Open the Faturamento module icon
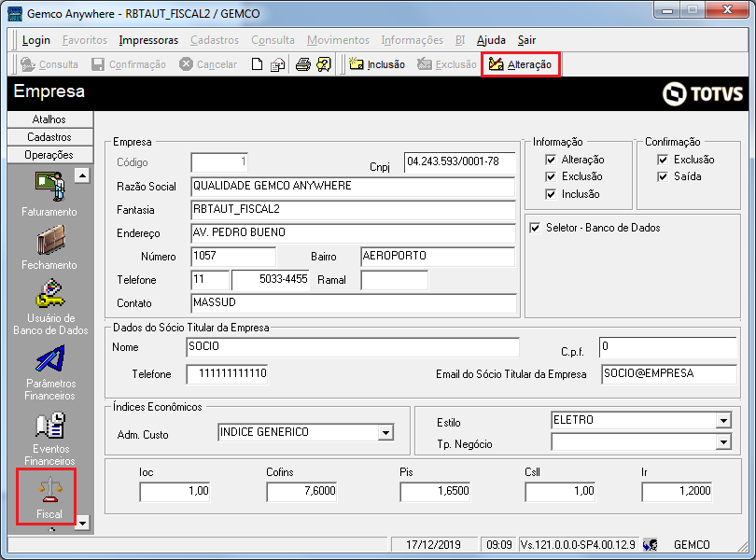The width and height of the screenshot is (756, 560). click(x=50, y=186)
